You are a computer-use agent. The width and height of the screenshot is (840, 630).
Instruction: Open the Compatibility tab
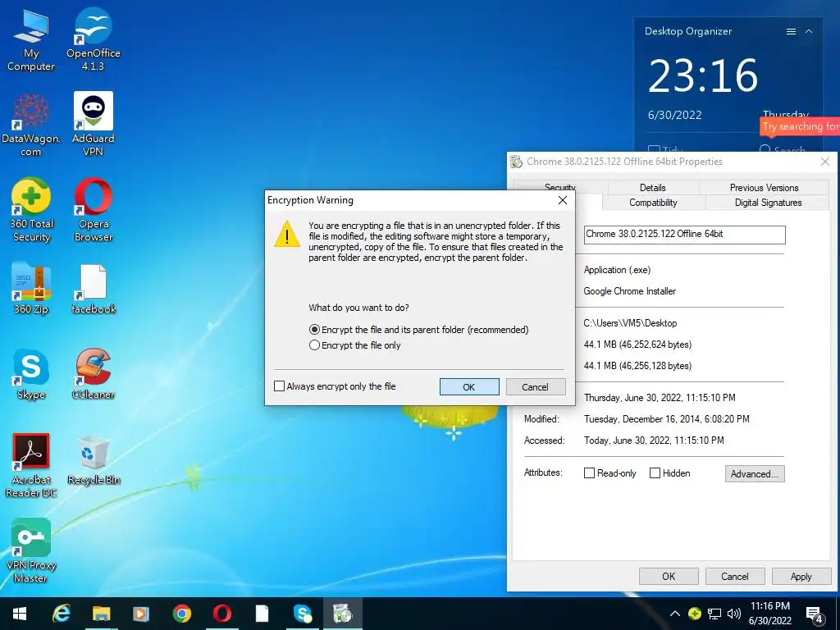click(x=653, y=203)
